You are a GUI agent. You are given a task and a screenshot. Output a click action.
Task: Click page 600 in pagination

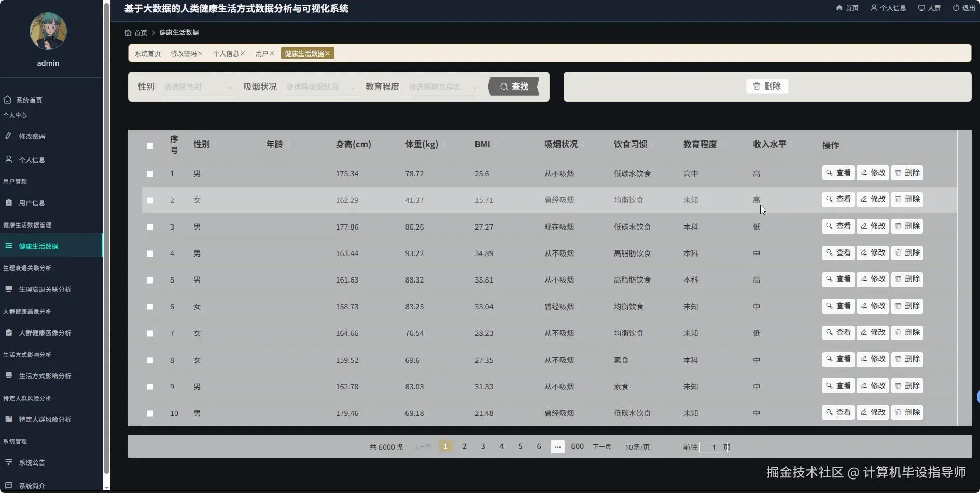pyautogui.click(x=577, y=446)
